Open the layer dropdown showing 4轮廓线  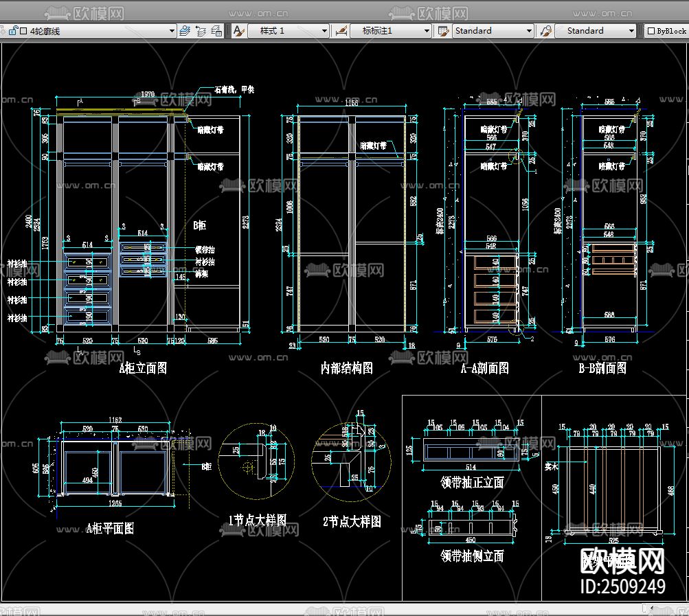[88, 31]
